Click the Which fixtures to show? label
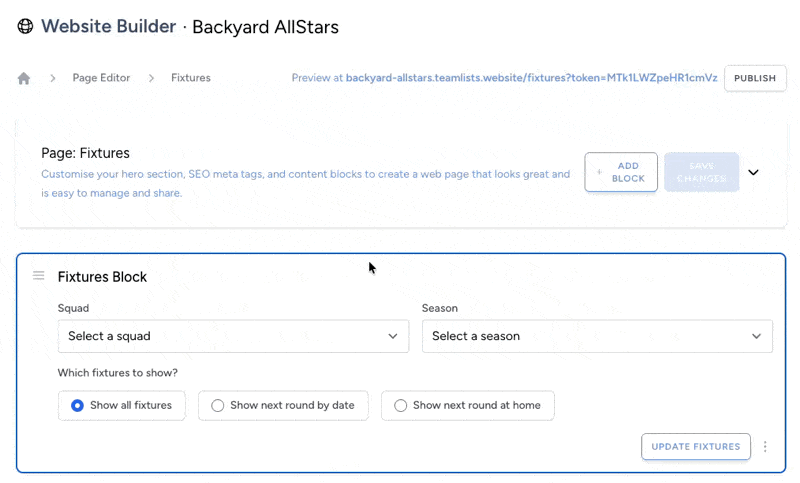Viewport: 800px width, 483px height. (x=117, y=373)
